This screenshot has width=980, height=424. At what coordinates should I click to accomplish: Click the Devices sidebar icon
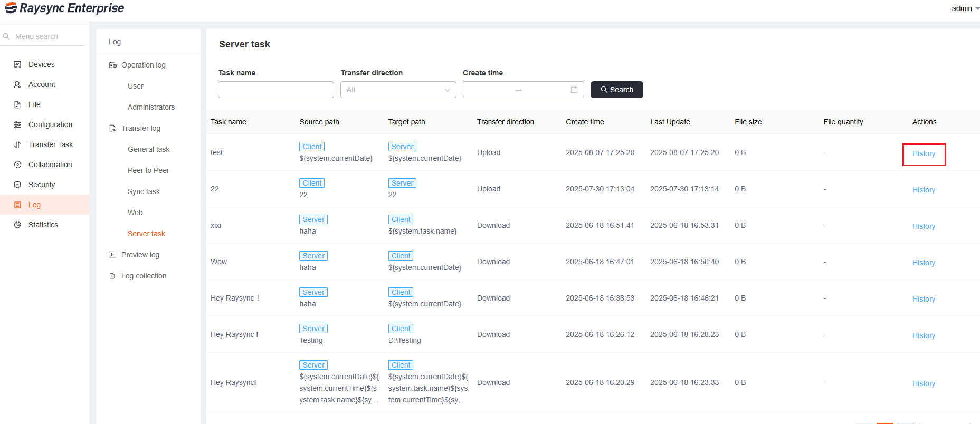click(17, 64)
